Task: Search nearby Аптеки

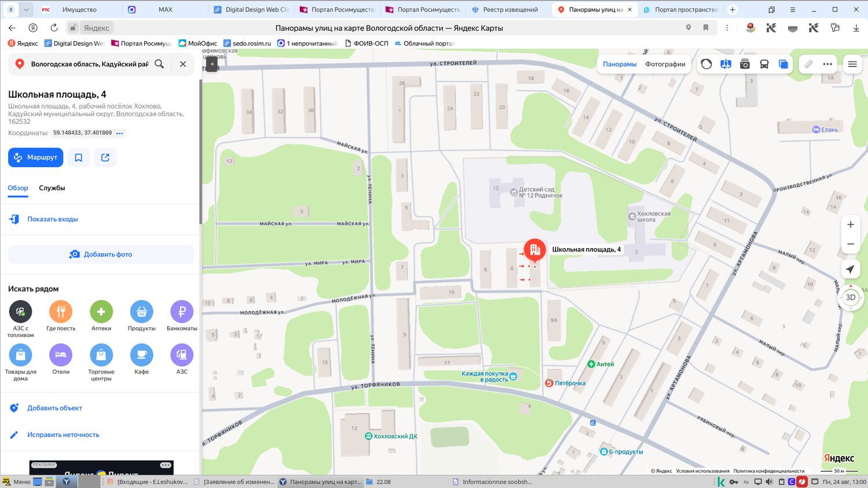Action: tap(101, 316)
